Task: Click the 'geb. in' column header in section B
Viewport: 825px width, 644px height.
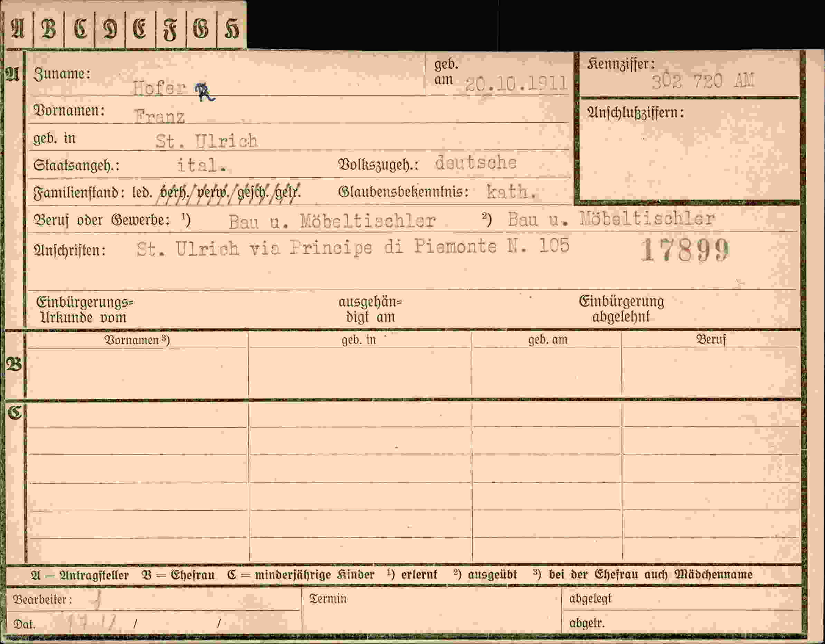Action: click(x=359, y=340)
